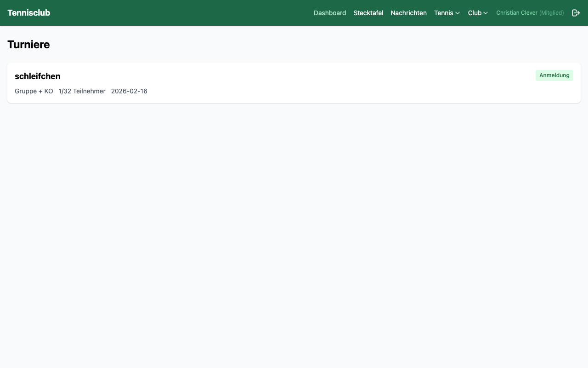The image size is (588, 368).
Task: Open the schleifchen tournament title
Action: coord(37,76)
